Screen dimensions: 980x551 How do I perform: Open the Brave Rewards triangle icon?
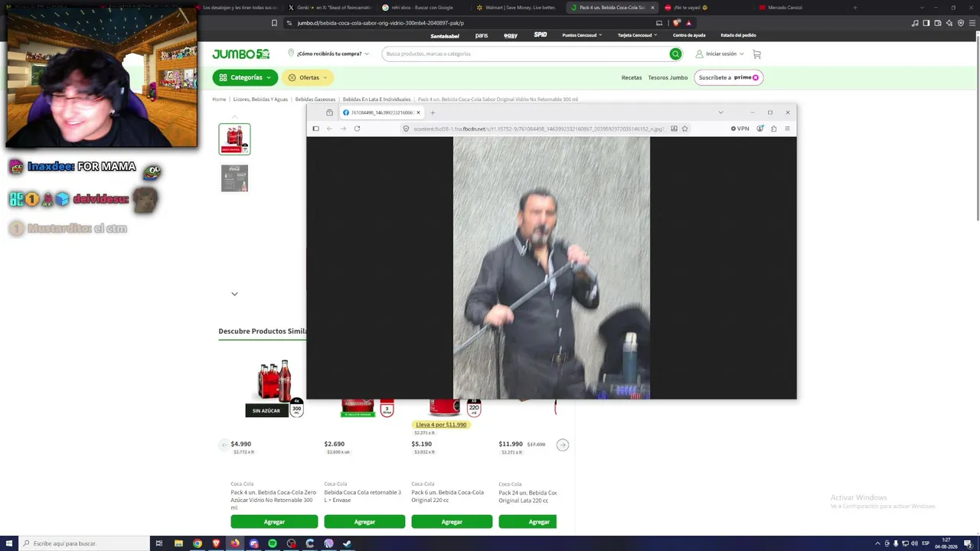point(688,23)
